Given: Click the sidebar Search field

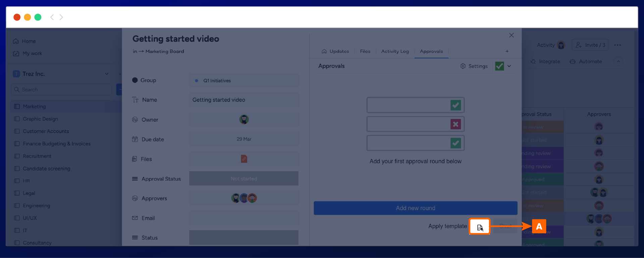Looking at the screenshot, I should tap(62, 89).
